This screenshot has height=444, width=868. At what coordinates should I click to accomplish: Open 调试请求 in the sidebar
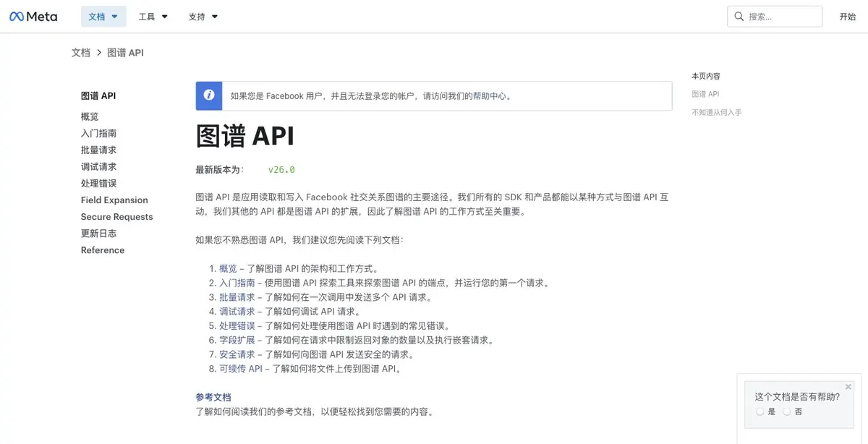(98, 166)
